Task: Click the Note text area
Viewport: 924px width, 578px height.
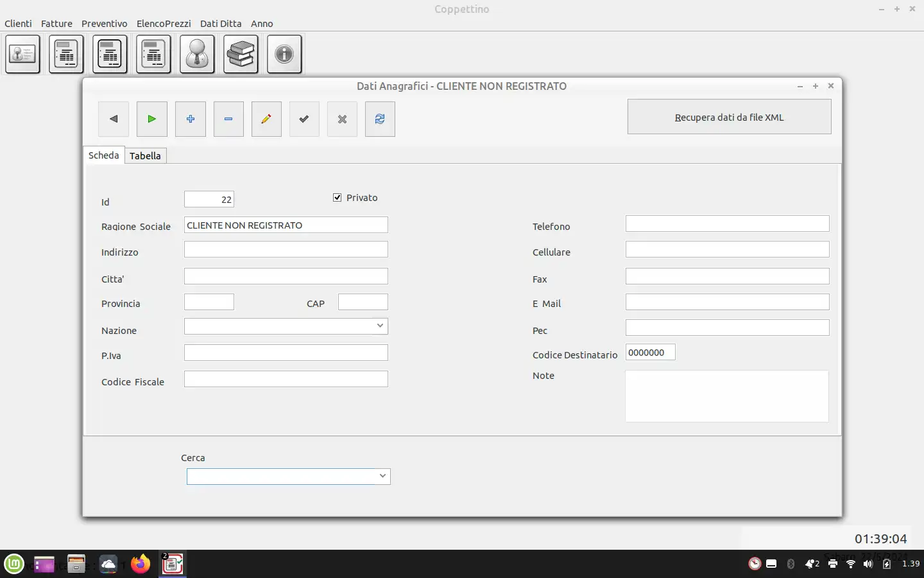Action: tap(727, 396)
